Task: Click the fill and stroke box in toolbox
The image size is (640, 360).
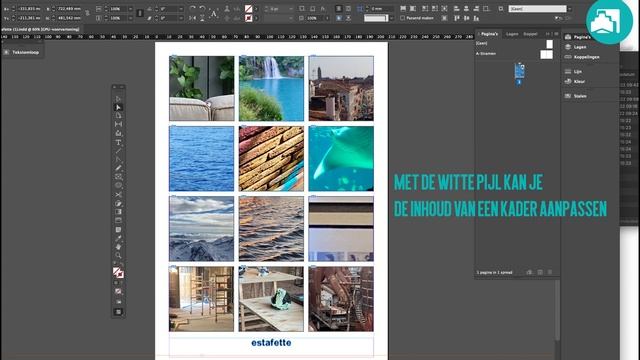Action: [118, 273]
